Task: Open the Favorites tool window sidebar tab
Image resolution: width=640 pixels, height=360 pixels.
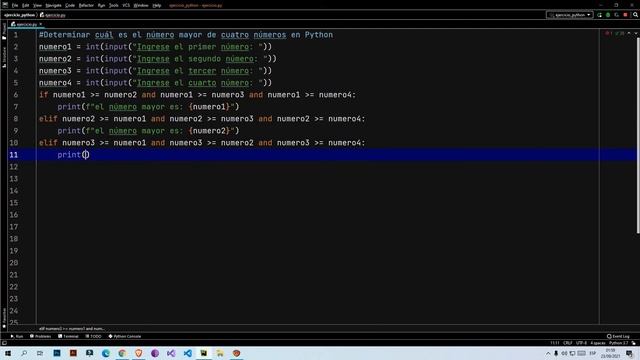Action: 4,317
